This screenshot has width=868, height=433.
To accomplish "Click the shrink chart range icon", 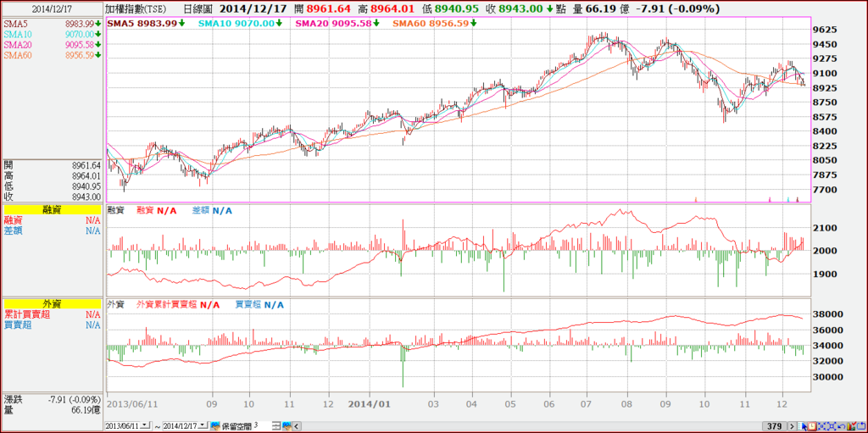I will (821, 426).
